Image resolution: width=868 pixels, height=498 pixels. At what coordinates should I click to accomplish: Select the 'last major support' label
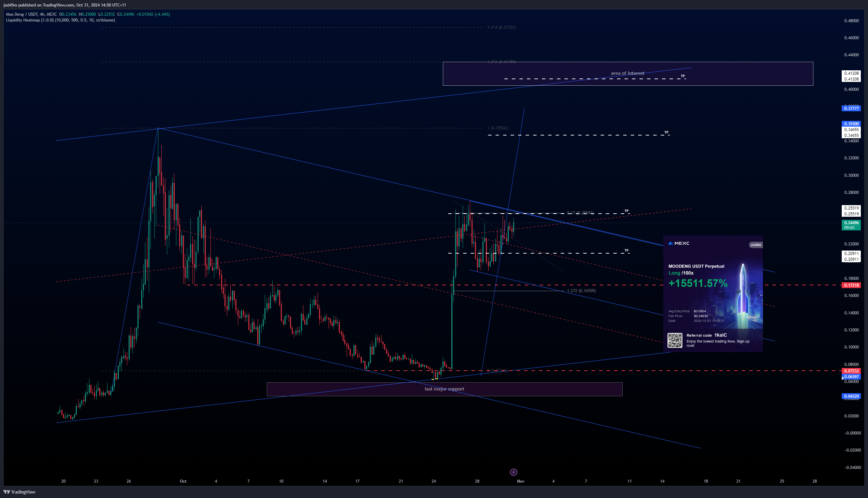444,389
